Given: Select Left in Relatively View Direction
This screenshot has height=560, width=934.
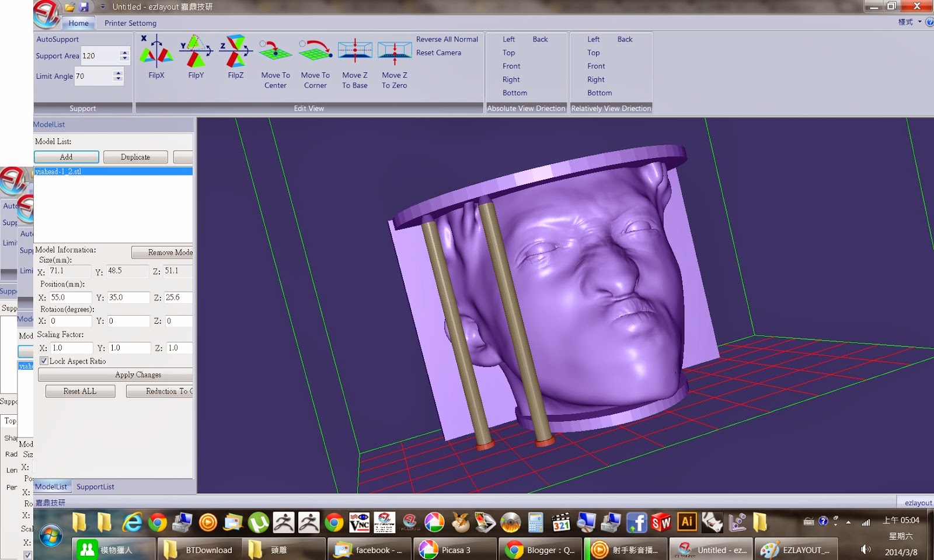Looking at the screenshot, I should click(594, 39).
